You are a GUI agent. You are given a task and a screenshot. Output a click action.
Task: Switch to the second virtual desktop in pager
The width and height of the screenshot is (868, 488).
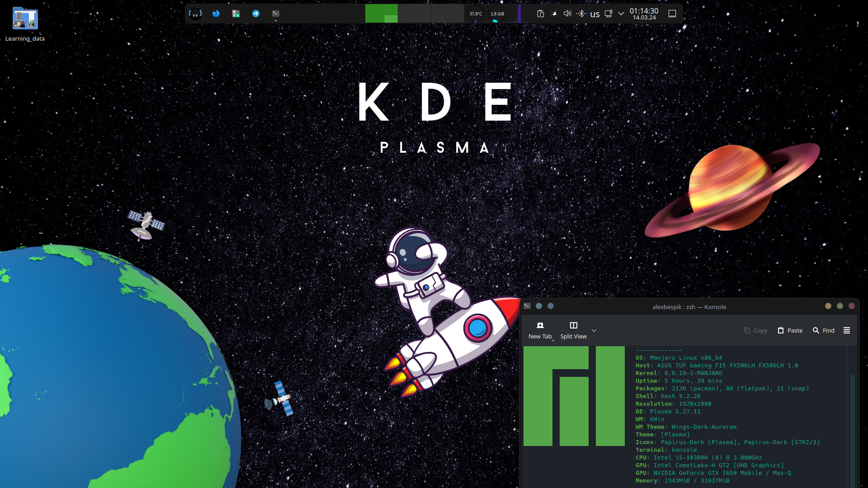(415, 14)
